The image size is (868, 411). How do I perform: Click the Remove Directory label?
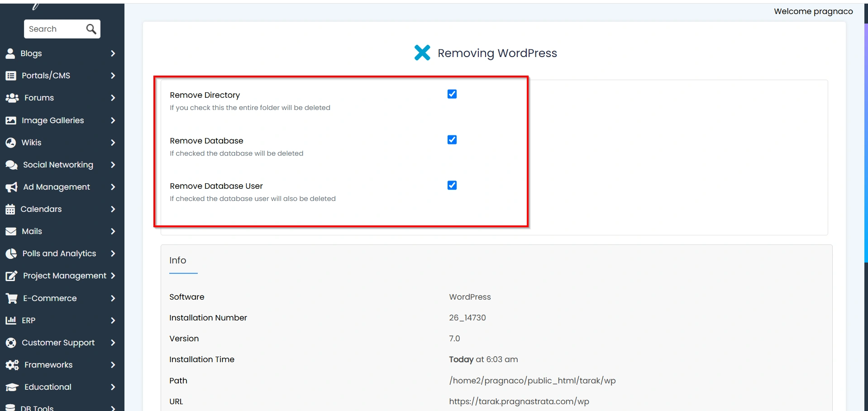pos(205,95)
